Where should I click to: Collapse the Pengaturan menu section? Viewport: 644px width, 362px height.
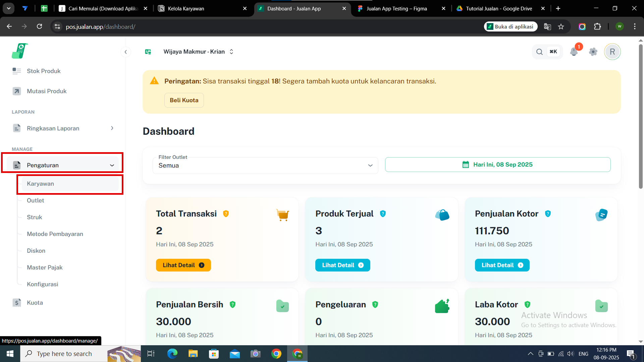pos(112,165)
